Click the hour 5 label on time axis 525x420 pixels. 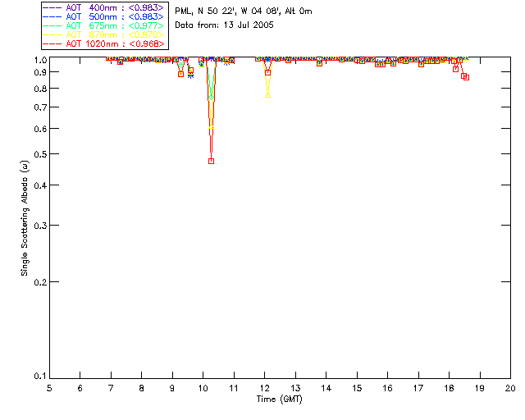[49, 388]
